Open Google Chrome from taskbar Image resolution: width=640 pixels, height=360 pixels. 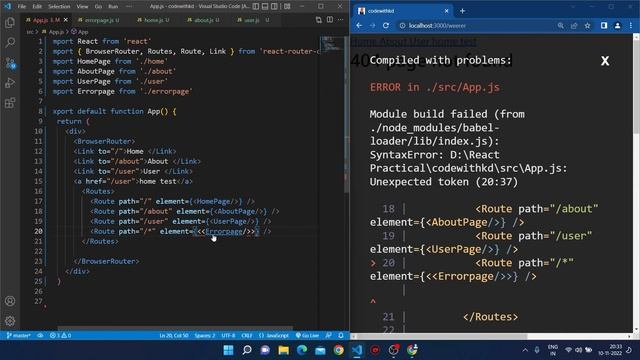338,350
